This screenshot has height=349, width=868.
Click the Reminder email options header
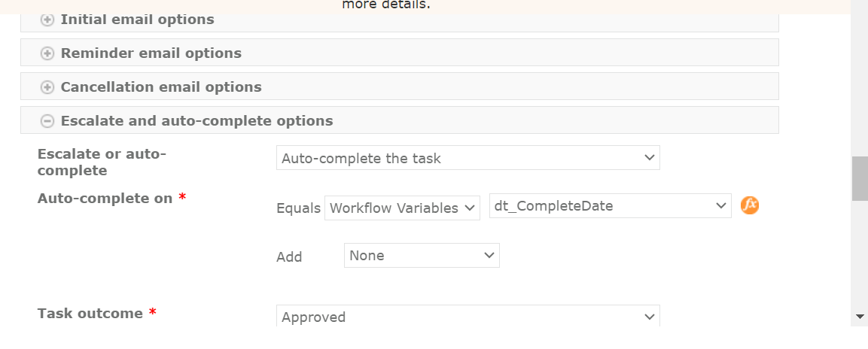pyautogui.click(x=151, y=53)
